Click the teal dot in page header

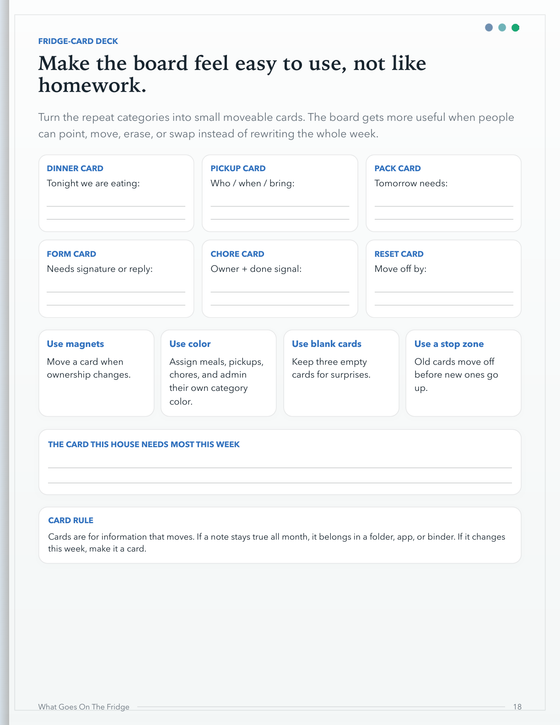coord(502,27)
